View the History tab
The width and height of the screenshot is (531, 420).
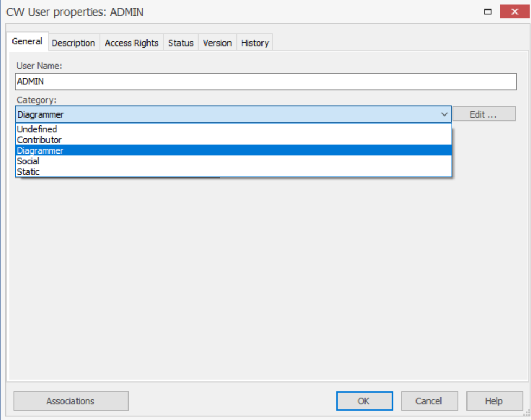(255, 43)
